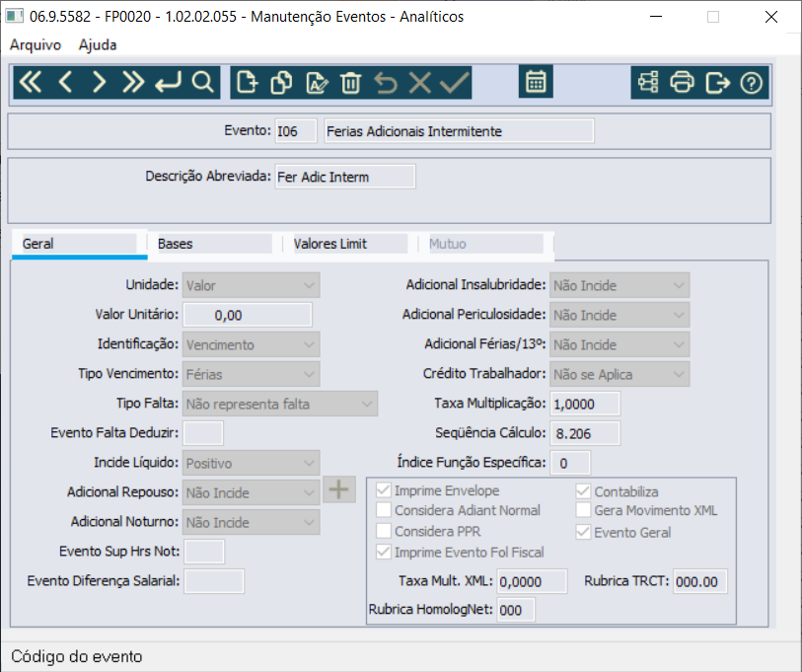This screenshot has width=802, height=672.
Task: Expand the Unidade dropdown
Action: pyautogui.click(x=252, y=285)
